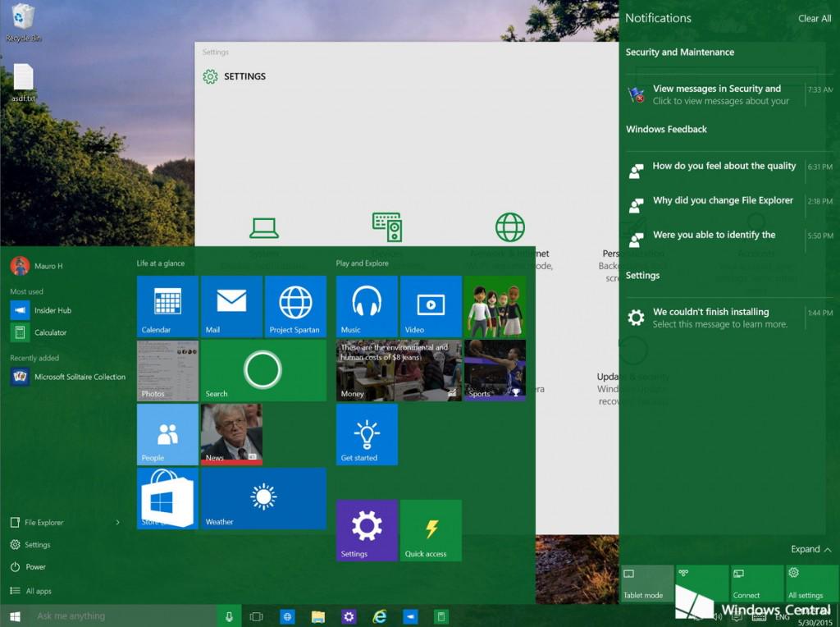The image size is (840, 627).
Task: Expand the quick actions panel
Action: tap(811, 549)
